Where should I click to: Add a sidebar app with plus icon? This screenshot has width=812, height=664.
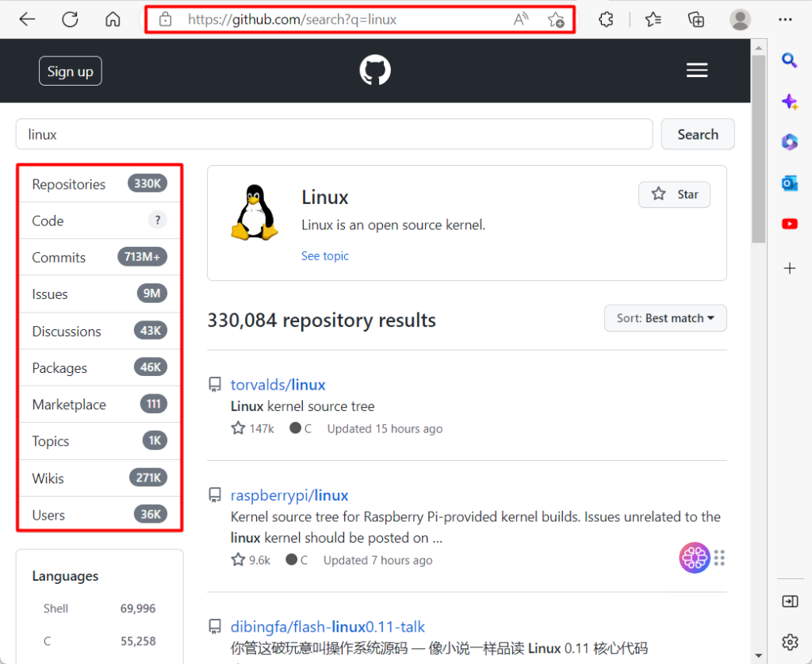789,268
